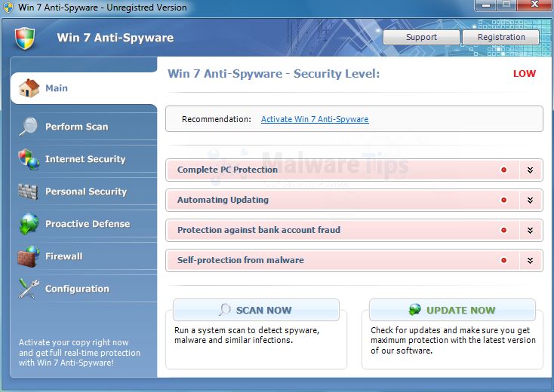Click the magnifier icon for Perform Scan

click(x=29, y=126)
